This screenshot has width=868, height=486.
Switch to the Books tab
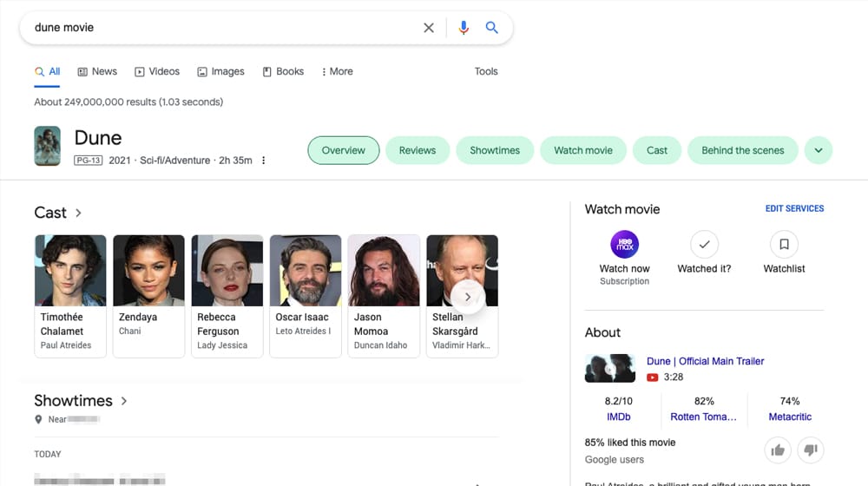(x=283, y=71)
